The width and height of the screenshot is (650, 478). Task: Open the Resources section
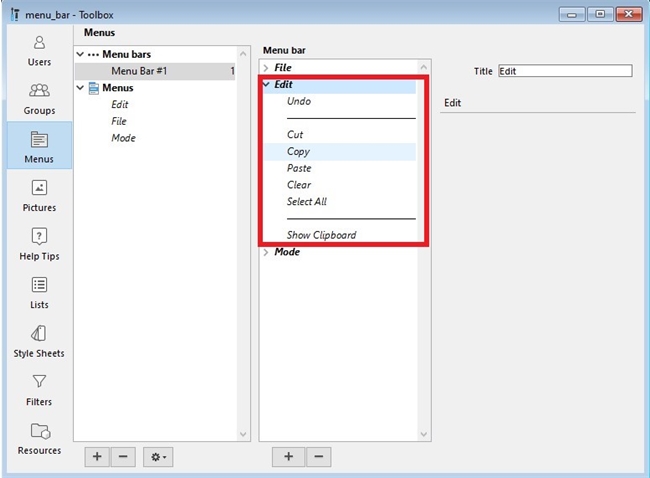pos(39,438)
